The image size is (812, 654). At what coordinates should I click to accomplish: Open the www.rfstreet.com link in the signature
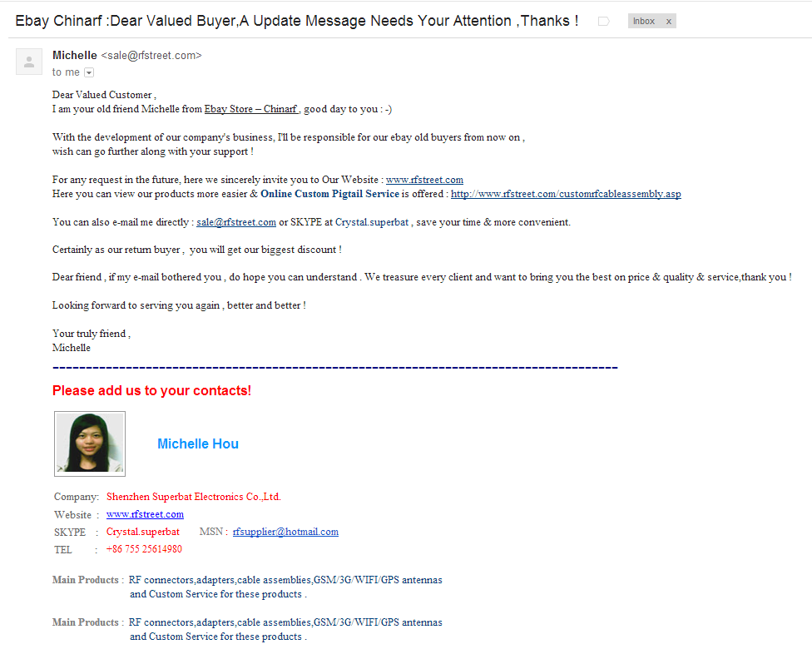145,514
